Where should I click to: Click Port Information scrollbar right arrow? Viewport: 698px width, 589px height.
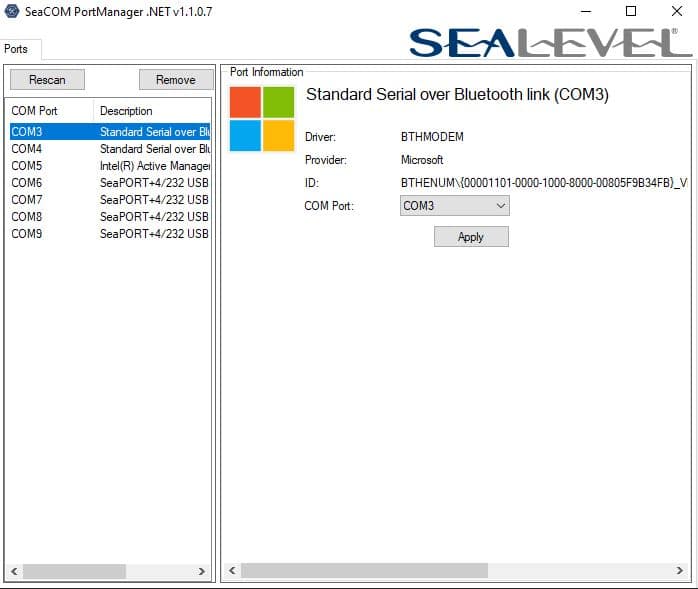pos(680,570)
